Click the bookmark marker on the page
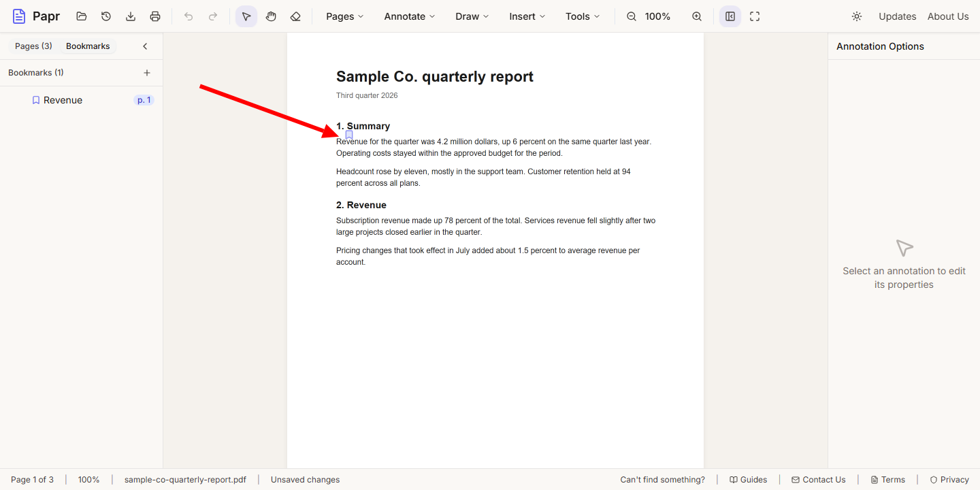980x490 pixels. pos(349,135)
